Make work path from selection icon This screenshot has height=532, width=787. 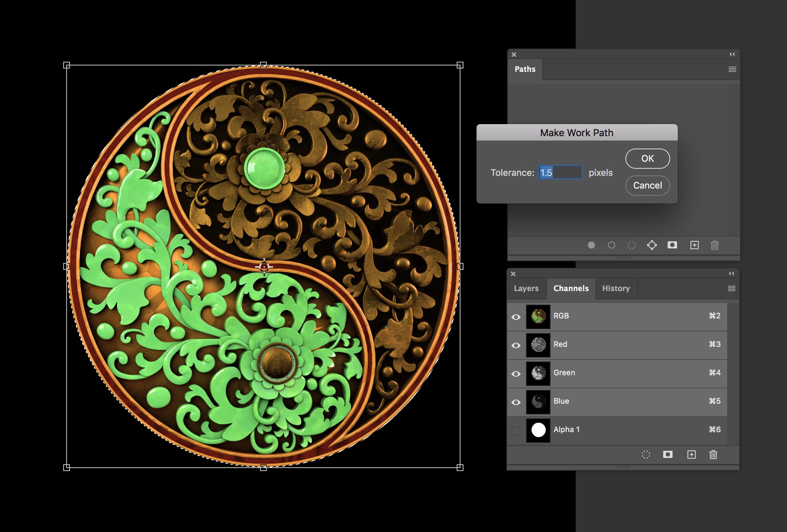tap(652, 245)
